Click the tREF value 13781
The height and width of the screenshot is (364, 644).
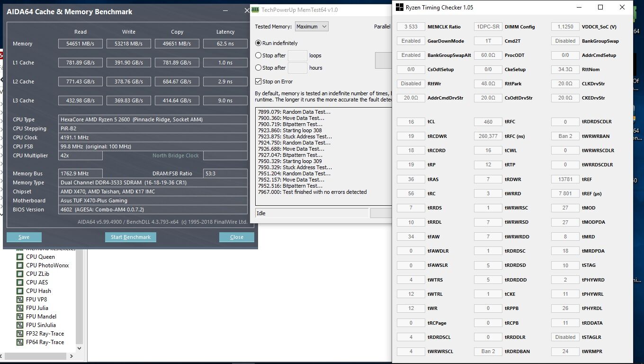click(x=565, y=179)
